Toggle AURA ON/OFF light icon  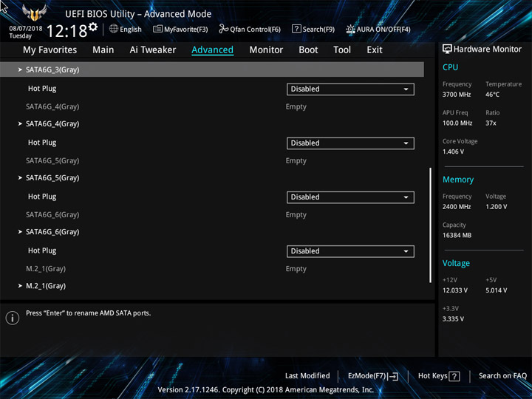pyautogui.click(x=350, y=29)
